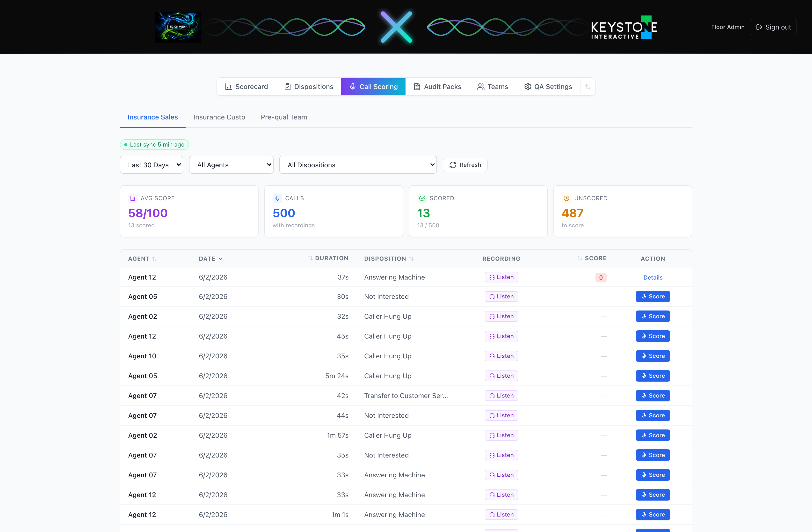Click the Refresh button
Viewport: 812px width, 532px height.
465,165
